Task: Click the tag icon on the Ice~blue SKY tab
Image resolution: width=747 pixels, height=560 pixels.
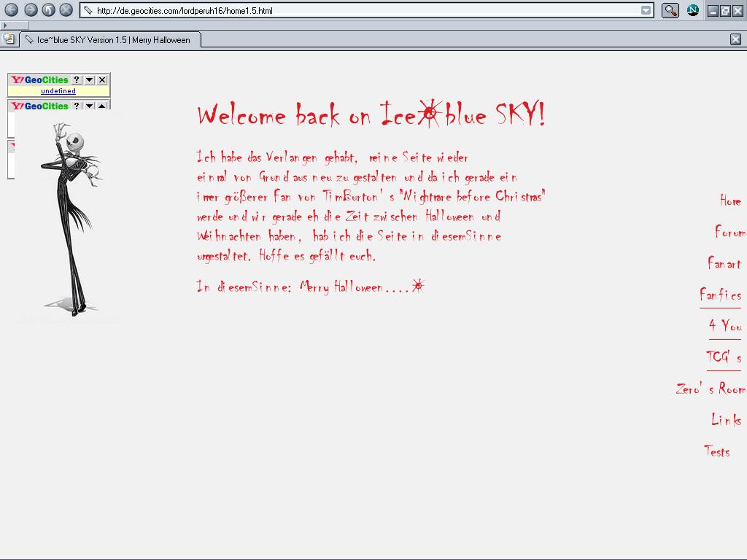Action: (x=29, y=39)
